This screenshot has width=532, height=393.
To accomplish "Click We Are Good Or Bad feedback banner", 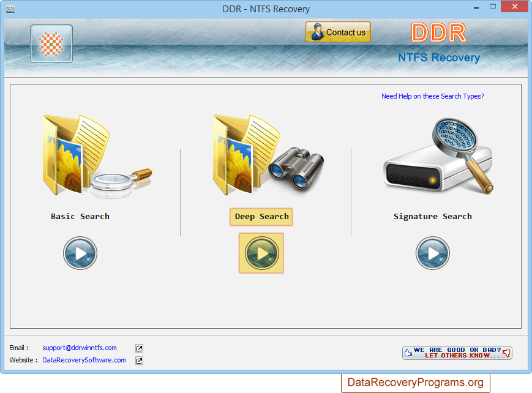I will 457,353.
